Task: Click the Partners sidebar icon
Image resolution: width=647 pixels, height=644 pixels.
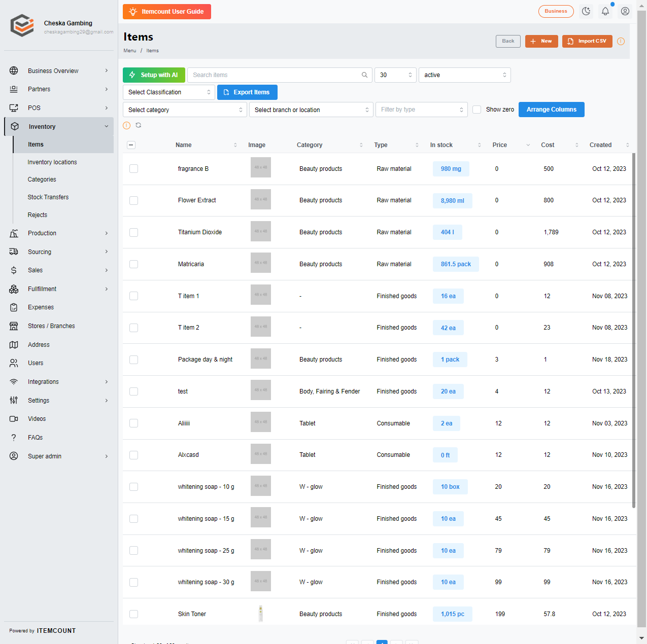Action: tap(14, 89)
